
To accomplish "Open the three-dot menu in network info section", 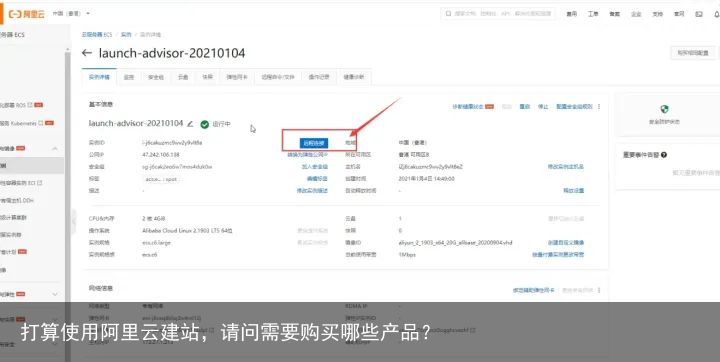I will point(599,290).
